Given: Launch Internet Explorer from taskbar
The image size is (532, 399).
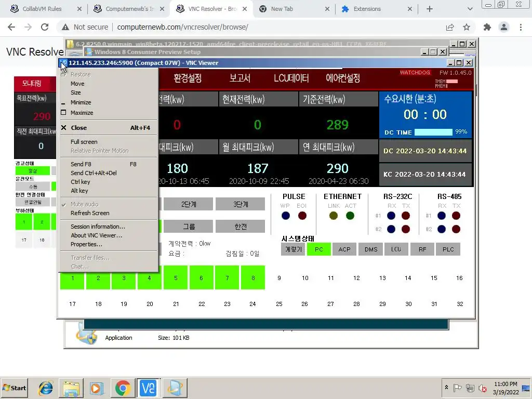Looking at the screenshot, I should tap(46, 388).
